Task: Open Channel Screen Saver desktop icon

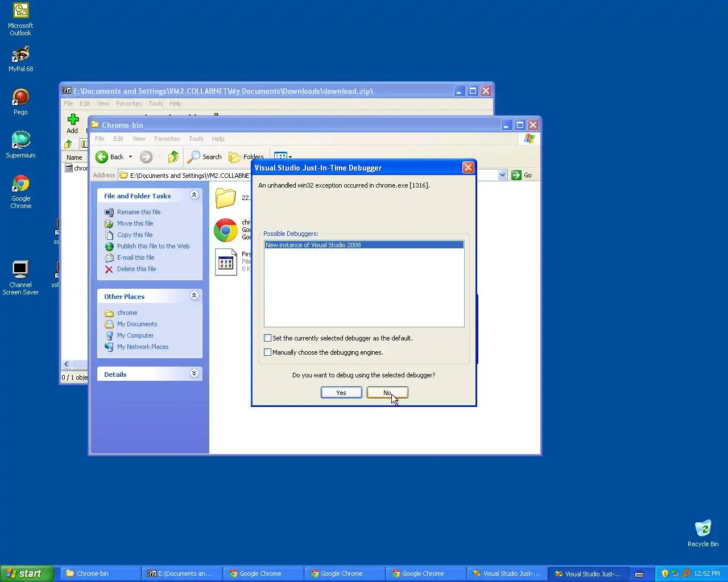Action: [20, 278]
